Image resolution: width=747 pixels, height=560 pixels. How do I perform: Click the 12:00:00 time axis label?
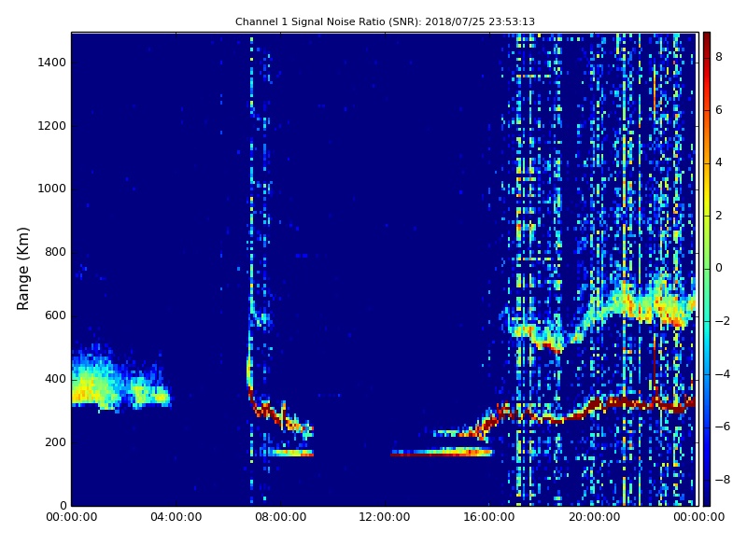385,517
